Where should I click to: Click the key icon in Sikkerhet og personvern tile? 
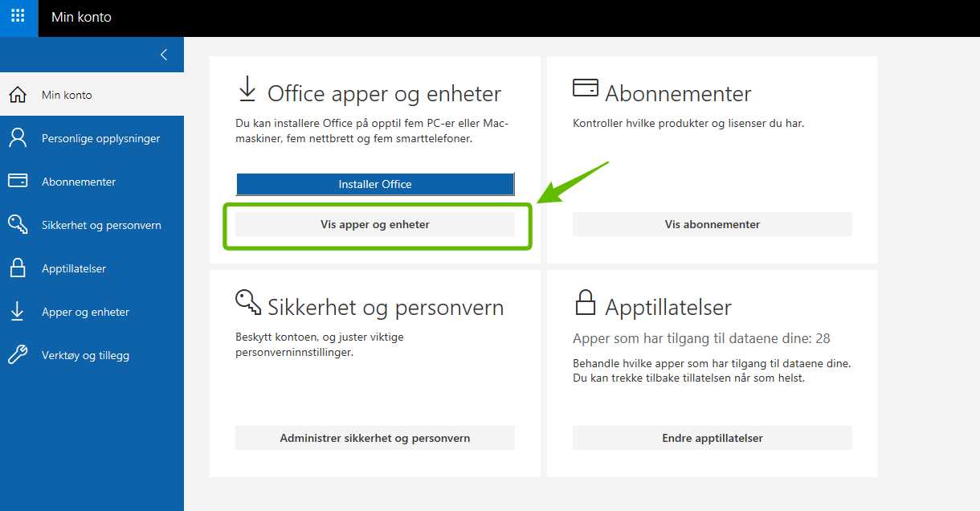coord(248,302)
